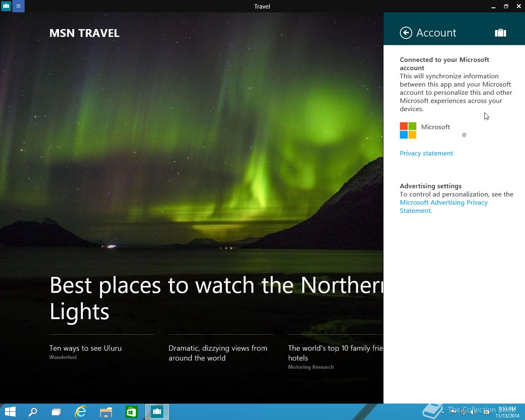Open Ten ways to see Uluru story
The image size is (525, 420).
[x=85, y=348]
